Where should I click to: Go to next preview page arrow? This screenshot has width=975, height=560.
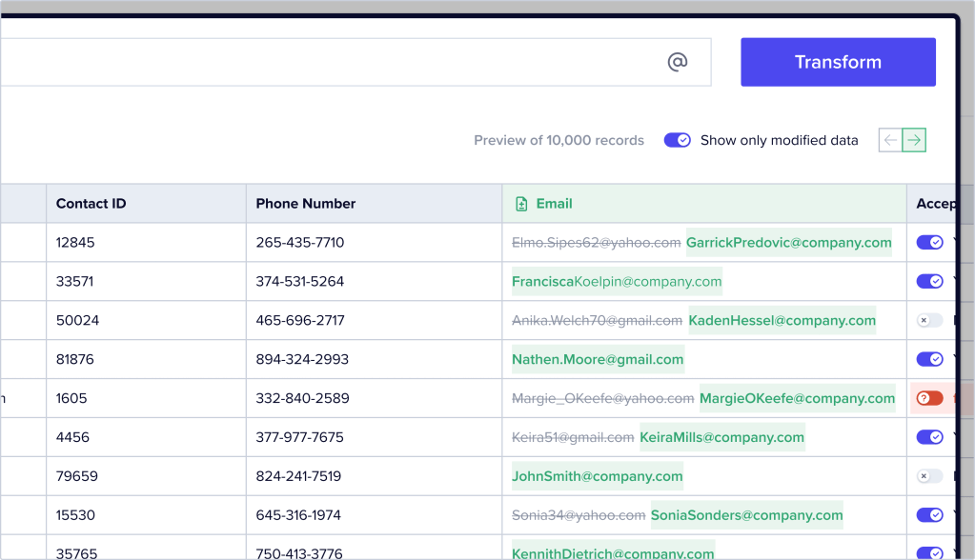tap(914, 140)
